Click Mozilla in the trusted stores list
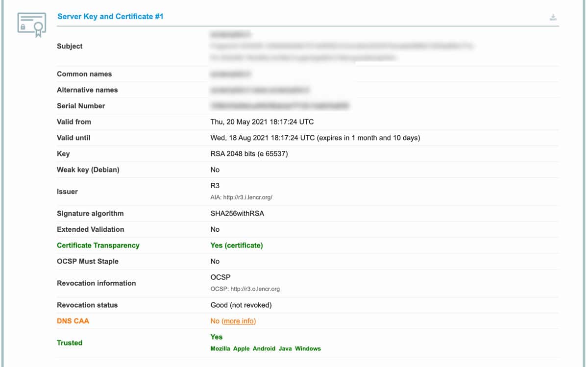Viewport: 588px width, 367px height. tap(220, 349)
